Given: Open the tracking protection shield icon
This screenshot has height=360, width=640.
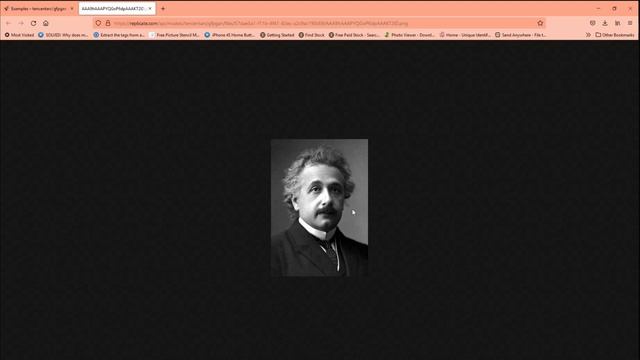Looking at the screenshot, I should [x=98, y=23].
